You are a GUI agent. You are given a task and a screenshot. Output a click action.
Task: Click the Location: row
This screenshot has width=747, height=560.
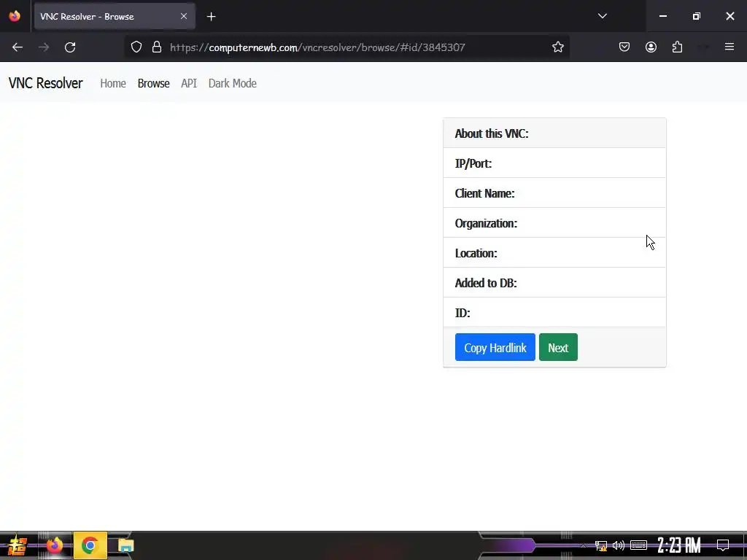[554, 252]
